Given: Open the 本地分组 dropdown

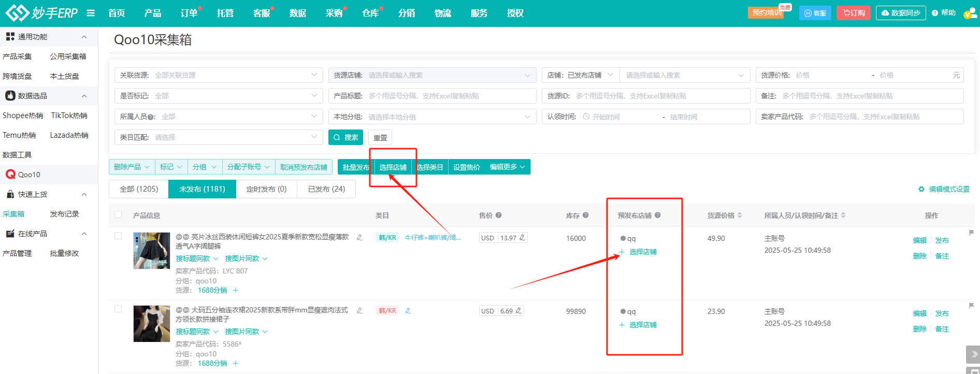Looking at the screenshot, I should [432, 117].
